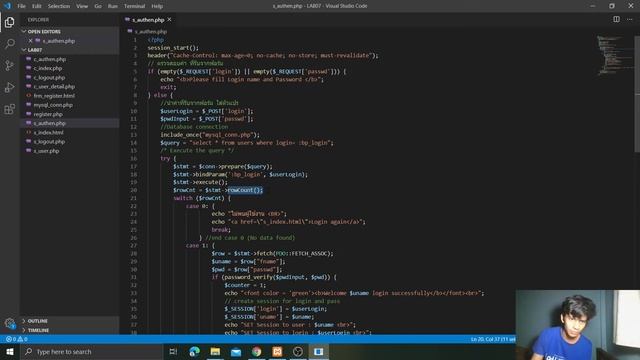The width and height of the screenshot is (640, 360).
Task: Open the Explorer view in activity bar
Action: [9, 22]
